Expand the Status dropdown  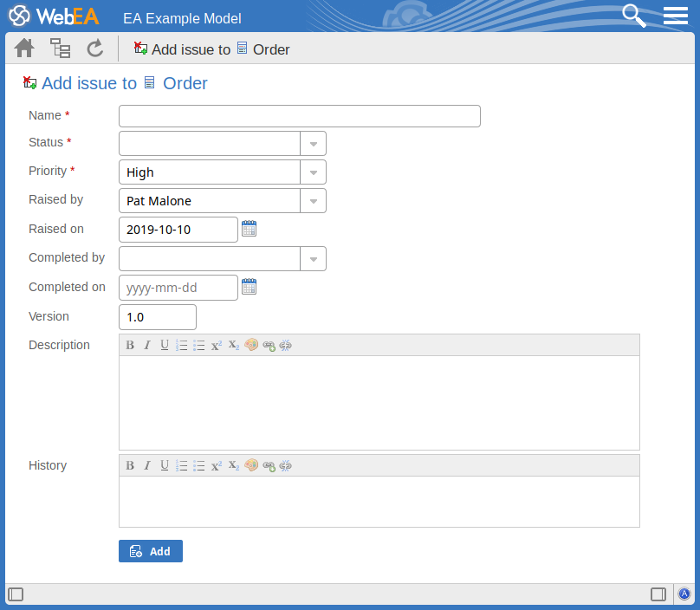point(313,144)
